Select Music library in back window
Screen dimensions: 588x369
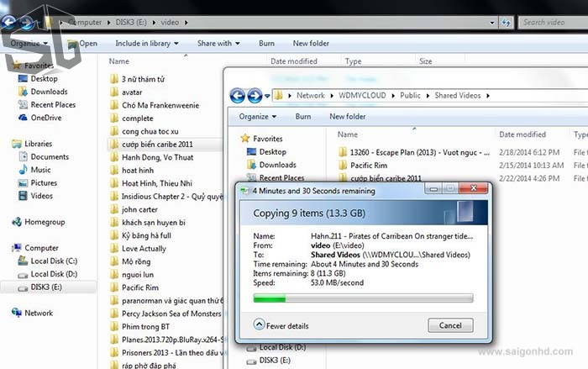point(40,170)
